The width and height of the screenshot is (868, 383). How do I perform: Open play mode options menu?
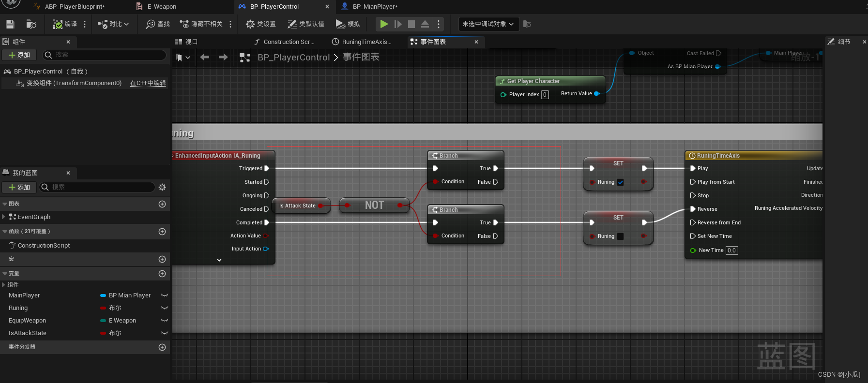tap(439, 24)
